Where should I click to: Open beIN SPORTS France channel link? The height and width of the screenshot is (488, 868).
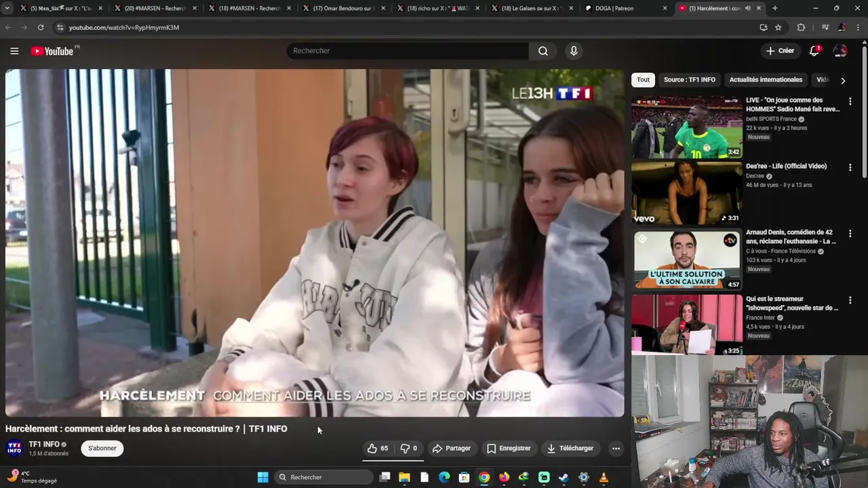click(x=771, y=119)
